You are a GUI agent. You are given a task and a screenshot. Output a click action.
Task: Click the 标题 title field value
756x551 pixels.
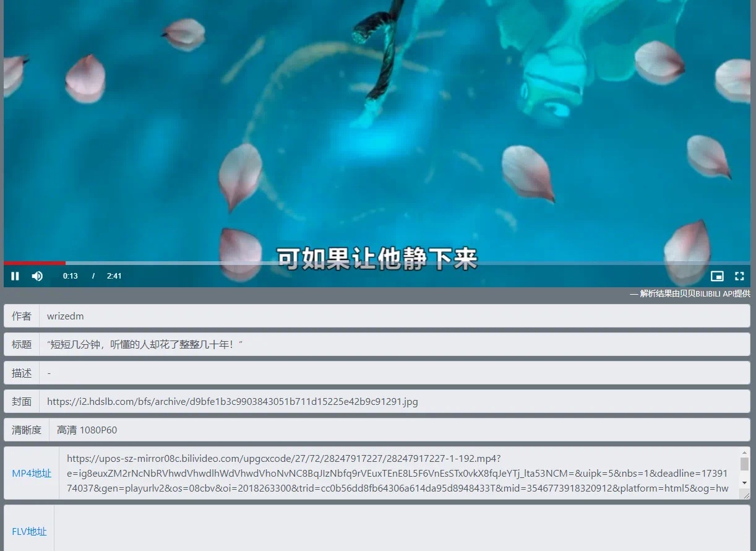(395, 344)
